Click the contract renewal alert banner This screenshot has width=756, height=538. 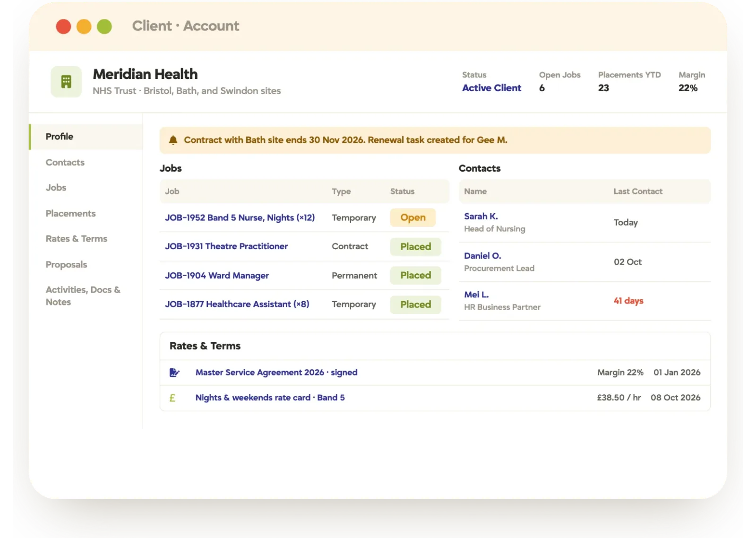coord(435,140)
